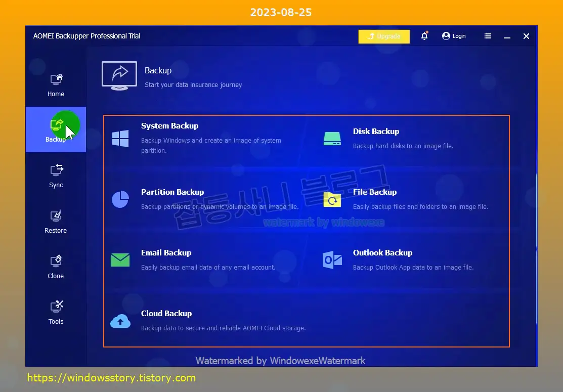
Task: Click 'Backup data to secure and reliable AOMEI Cloud' text
Action: pos(224,328)
